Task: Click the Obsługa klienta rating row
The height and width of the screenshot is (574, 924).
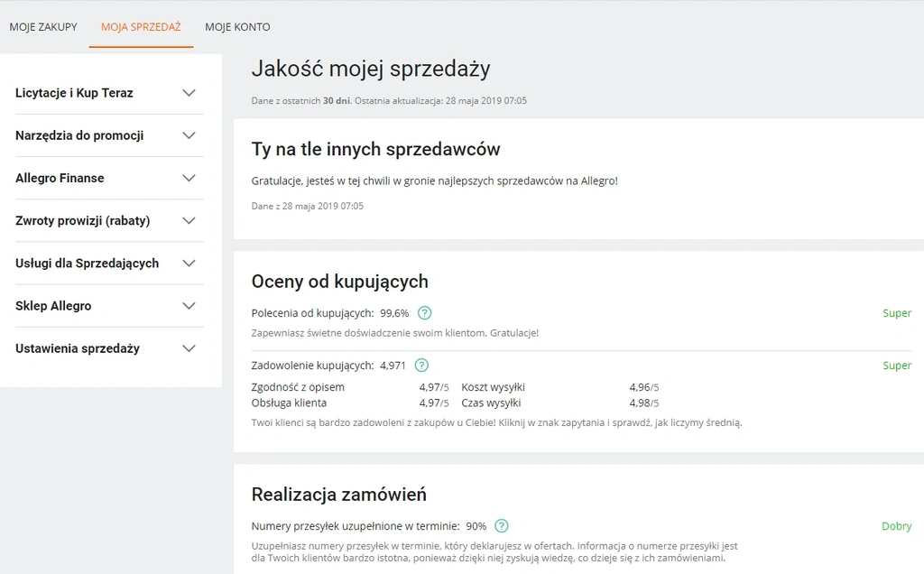Action: (350, 403)
